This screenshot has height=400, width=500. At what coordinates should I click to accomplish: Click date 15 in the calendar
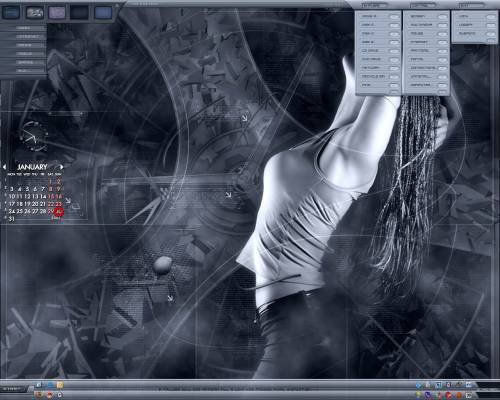51,196
